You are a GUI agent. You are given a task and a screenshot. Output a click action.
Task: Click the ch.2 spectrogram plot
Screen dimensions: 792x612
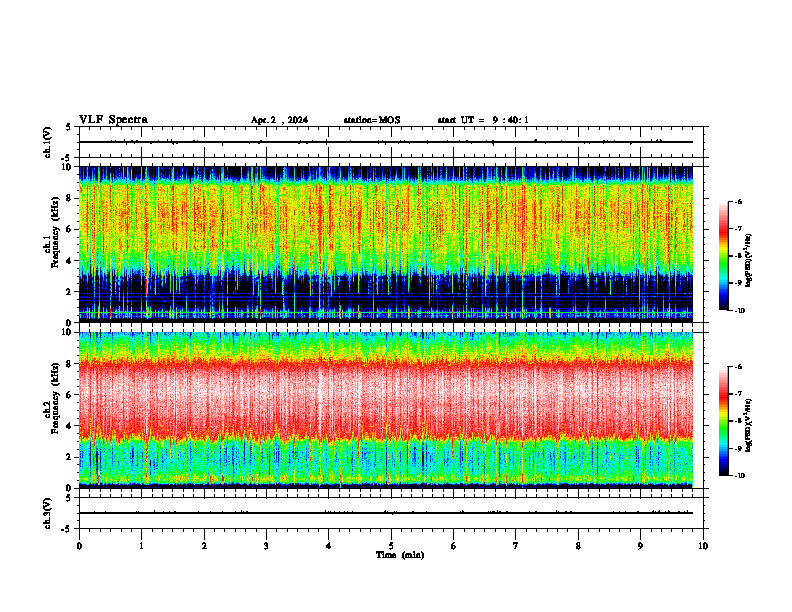pos(386,410)
